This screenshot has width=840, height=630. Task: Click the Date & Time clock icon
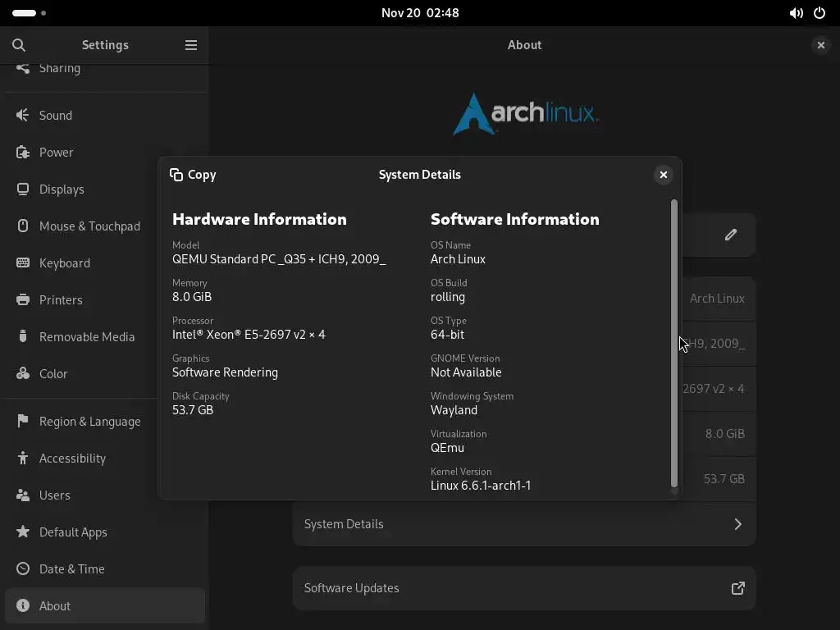22,568
